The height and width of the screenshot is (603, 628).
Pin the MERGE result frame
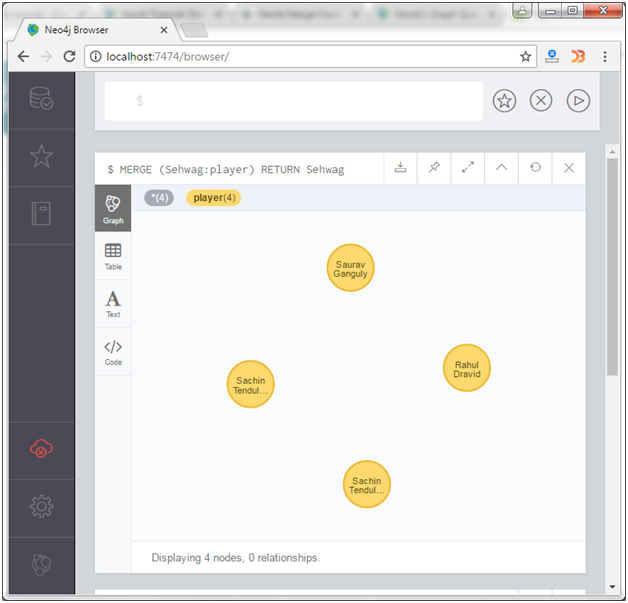point(434,168)
